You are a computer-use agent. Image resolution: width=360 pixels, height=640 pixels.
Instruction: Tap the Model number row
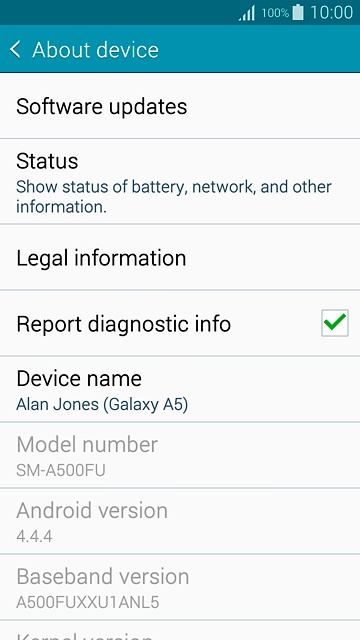[x=180, y=456]
